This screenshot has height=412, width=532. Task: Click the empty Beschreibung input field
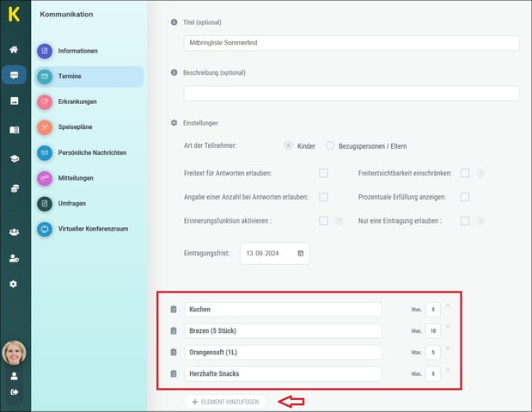click(352, 94)
